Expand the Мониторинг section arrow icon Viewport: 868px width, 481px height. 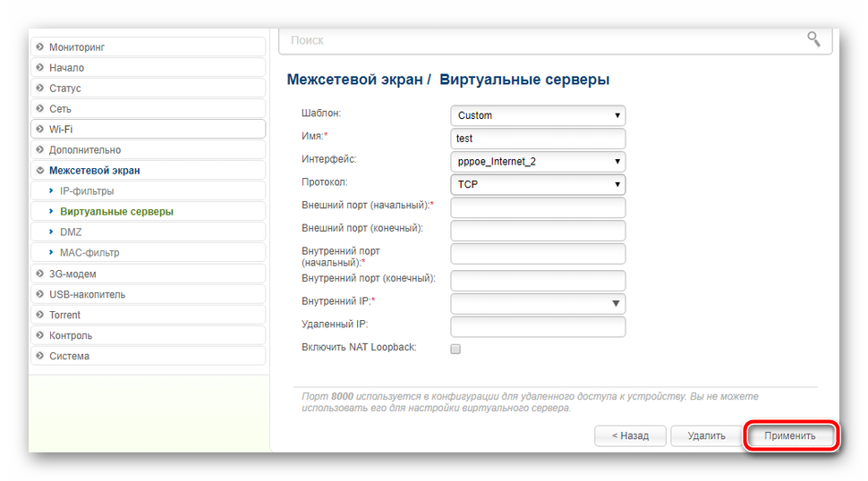[40, 46]
